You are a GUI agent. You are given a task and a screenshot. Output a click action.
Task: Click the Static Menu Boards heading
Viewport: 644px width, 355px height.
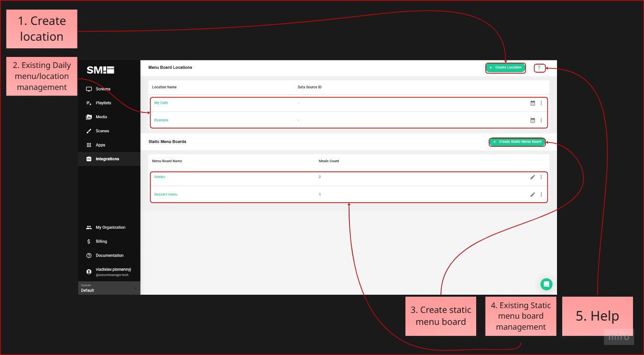point(167,142)
